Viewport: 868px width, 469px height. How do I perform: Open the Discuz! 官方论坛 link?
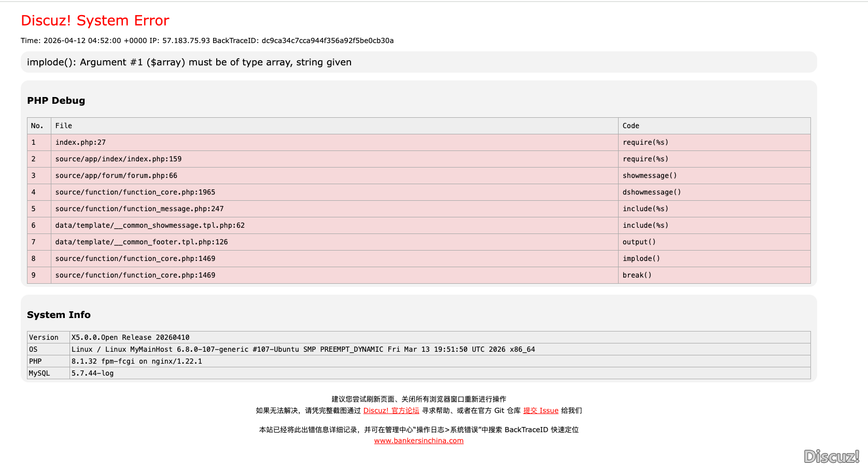pyautogui.click(x=391, y=410)
